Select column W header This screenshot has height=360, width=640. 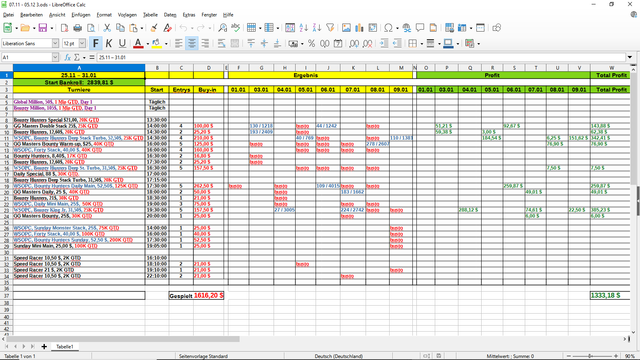[611, 68]
